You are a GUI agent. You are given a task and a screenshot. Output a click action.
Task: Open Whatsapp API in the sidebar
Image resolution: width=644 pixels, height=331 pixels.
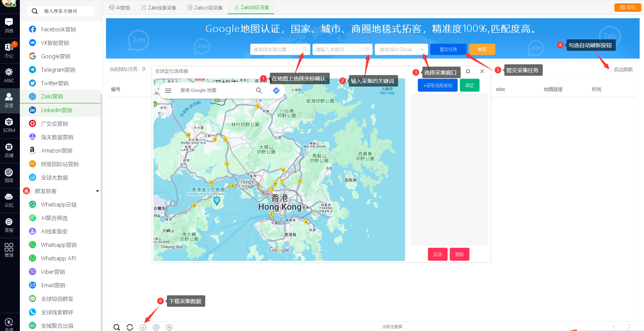coord(59,258)
